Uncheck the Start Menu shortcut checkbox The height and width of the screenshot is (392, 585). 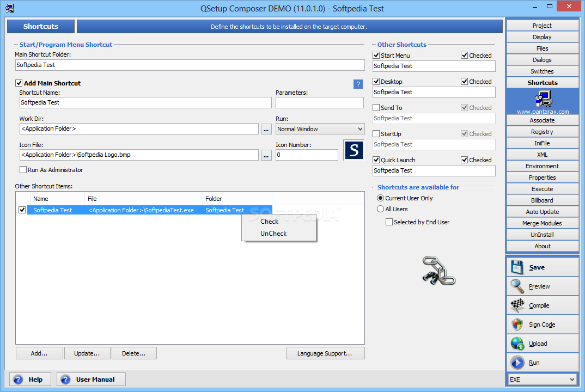376,55
